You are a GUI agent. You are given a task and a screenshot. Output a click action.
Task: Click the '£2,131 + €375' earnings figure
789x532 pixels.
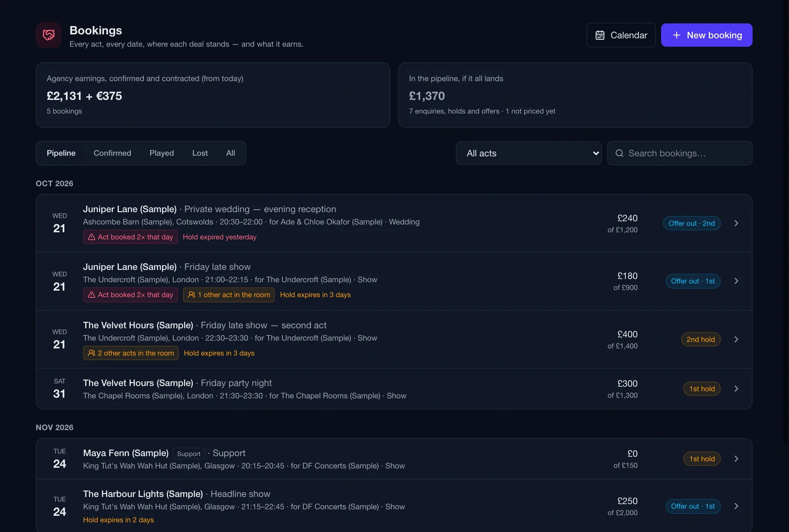(84, 96)
